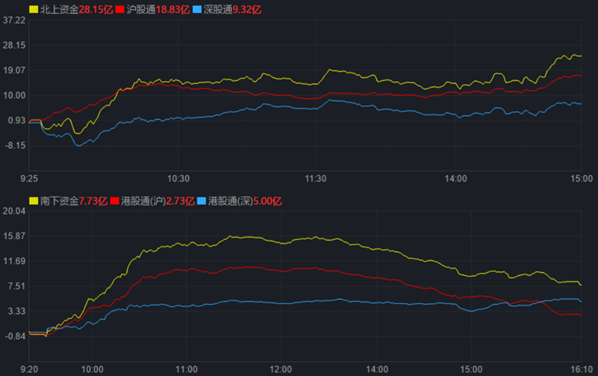The height and width of the screenshot is (376, 598).
Task: Select the 港股通(沪) 2.73亿 legend text
Action: pyautogui.click(x=158, y=201)
